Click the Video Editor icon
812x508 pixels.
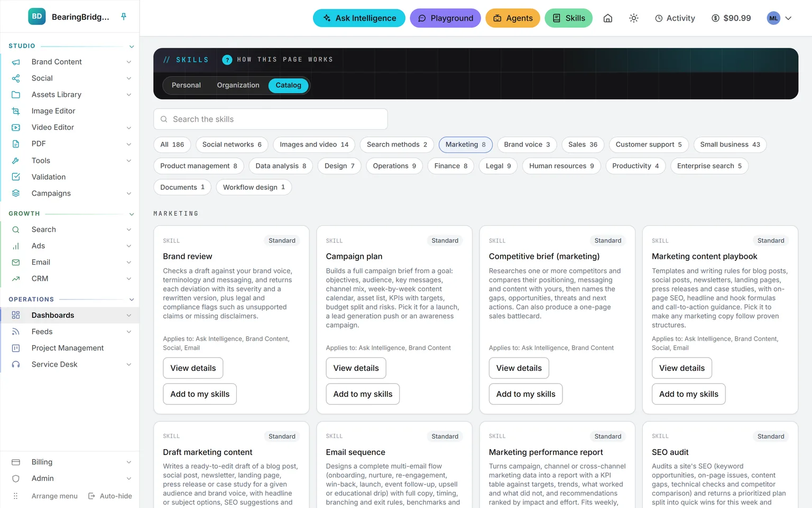point(16,128)
